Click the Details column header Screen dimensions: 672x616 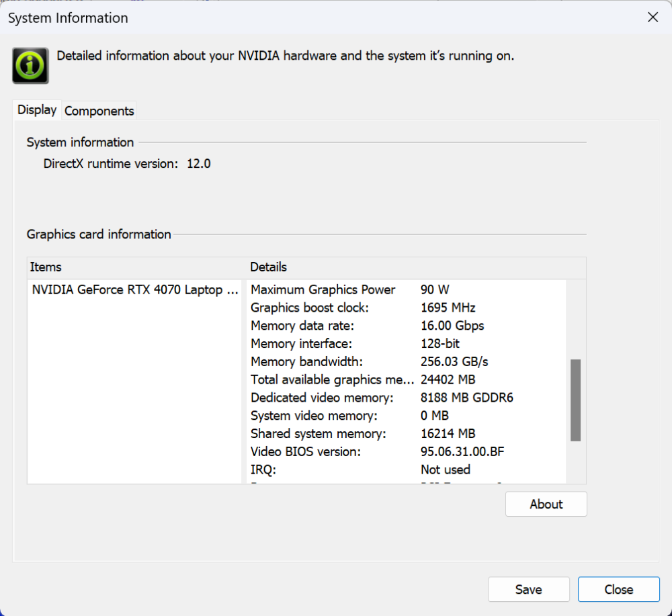(x=417, y=267)
